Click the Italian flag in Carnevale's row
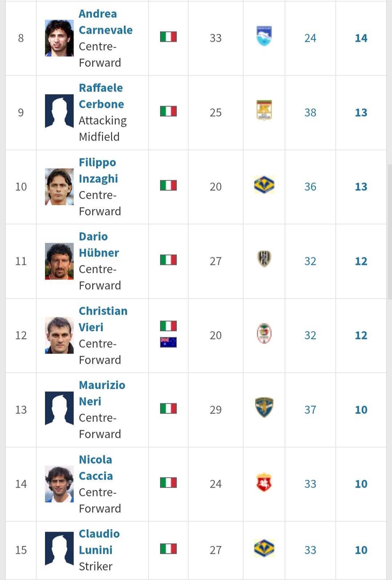Image resolution: width=392 pixels, height=580 pixels. coord(168,37)
